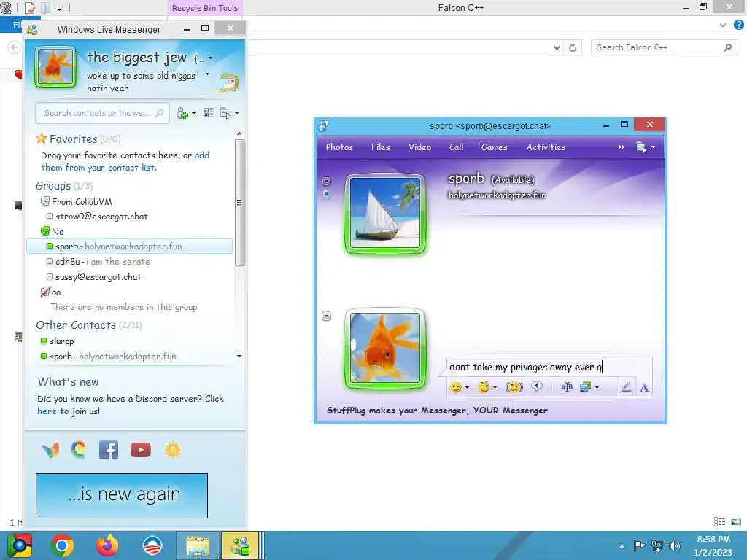Refresh the Falcon C++ explorer address bar
The image size is (747, 560).
tap(573, 47)
